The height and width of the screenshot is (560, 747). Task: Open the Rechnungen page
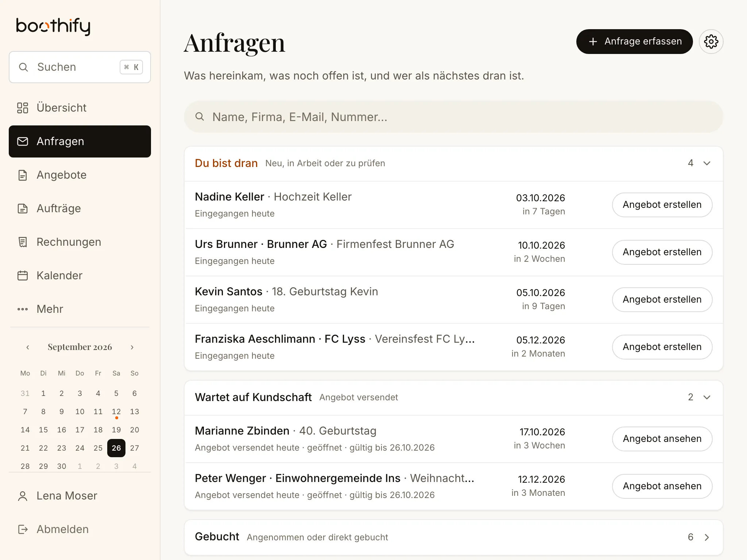tap(80, 242)
